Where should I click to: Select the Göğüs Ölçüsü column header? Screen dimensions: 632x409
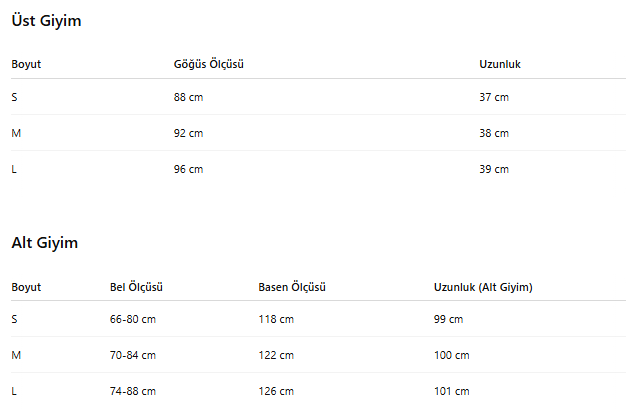pos(208,64)
